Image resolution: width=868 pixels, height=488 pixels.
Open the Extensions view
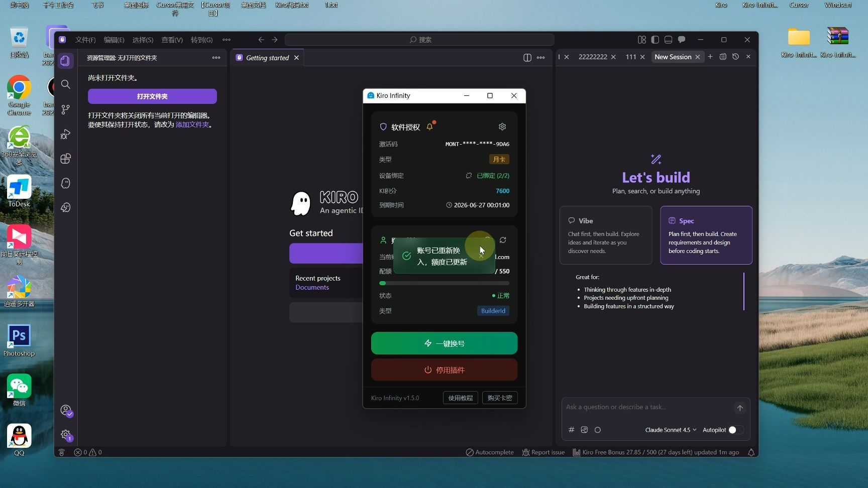click(x=65, y=159)
